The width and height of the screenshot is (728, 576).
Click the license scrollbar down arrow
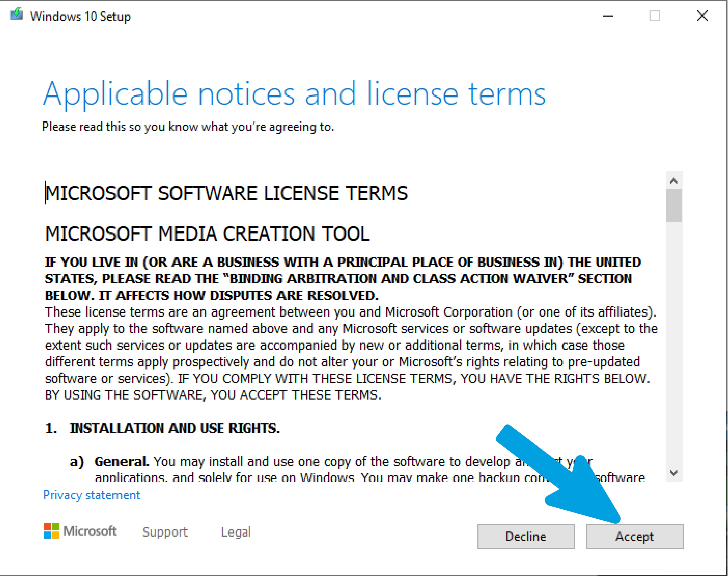[x=674, y=473]
